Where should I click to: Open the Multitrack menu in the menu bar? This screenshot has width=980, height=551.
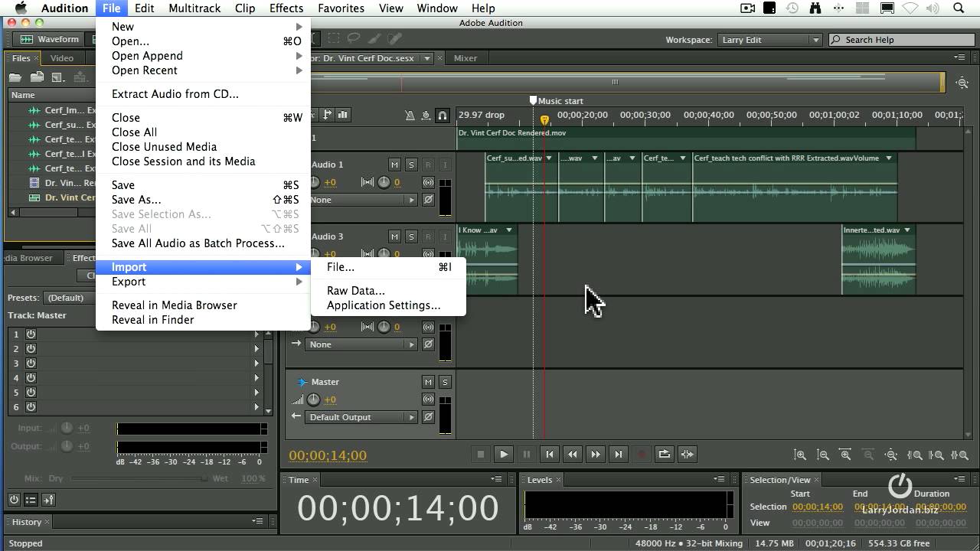(x=194, y=8)
